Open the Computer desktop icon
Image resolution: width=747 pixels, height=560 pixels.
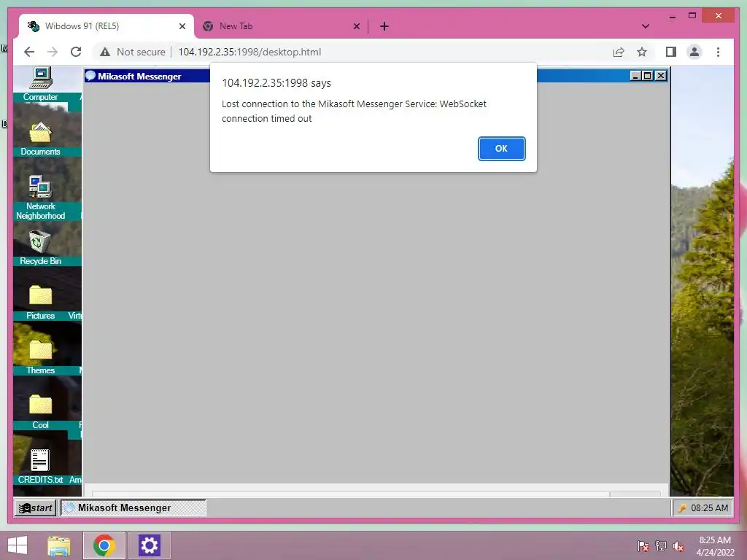(x=41, y=84)
